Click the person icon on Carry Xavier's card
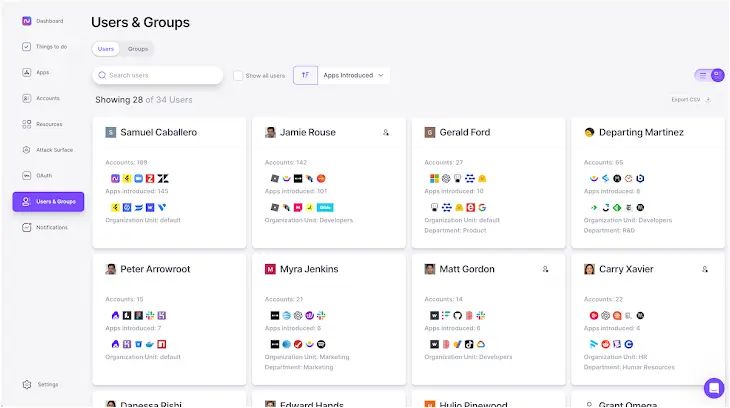 coord(705,269)
